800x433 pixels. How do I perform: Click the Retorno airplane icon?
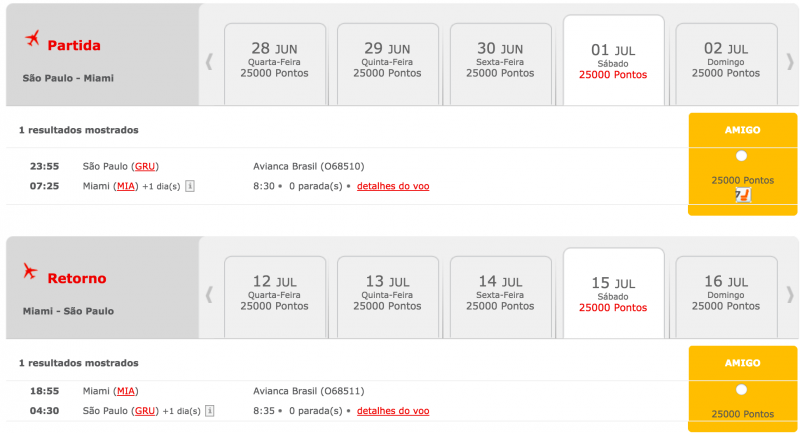pos(33,273)
